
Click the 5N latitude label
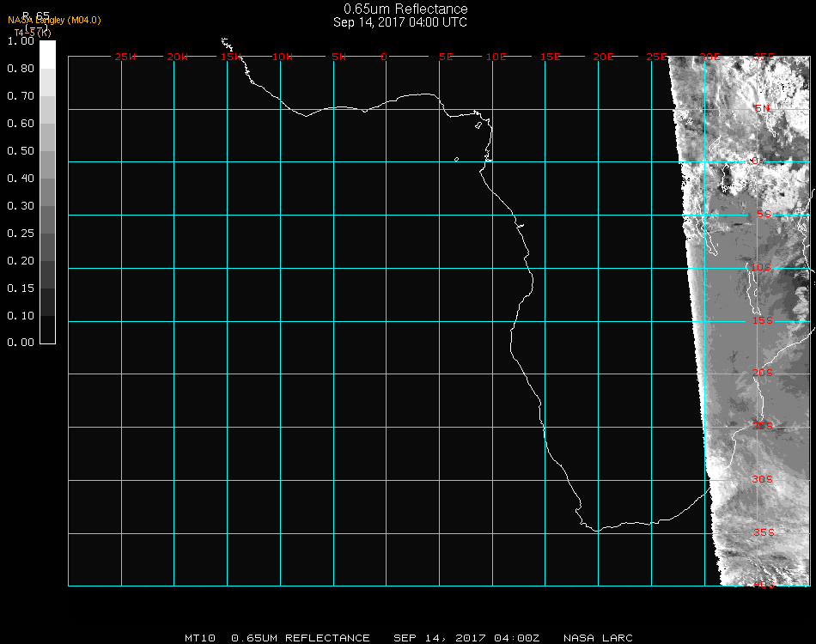point(763,109)
